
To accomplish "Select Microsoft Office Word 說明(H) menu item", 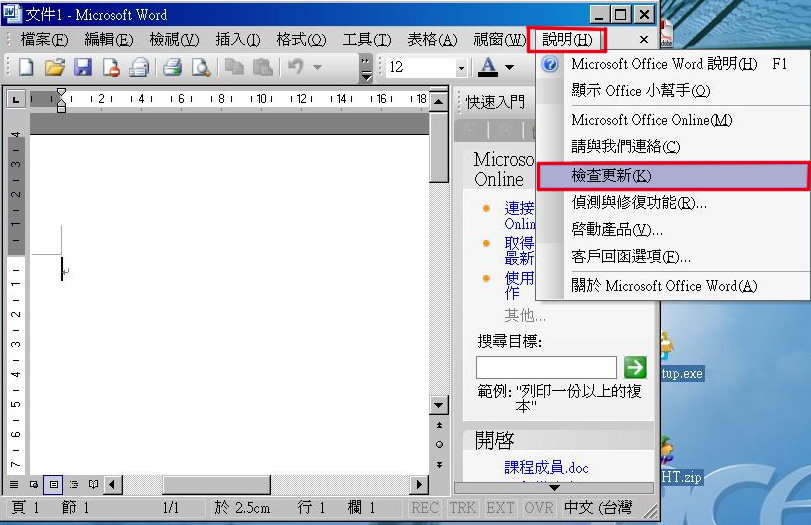I will [673, 64].
